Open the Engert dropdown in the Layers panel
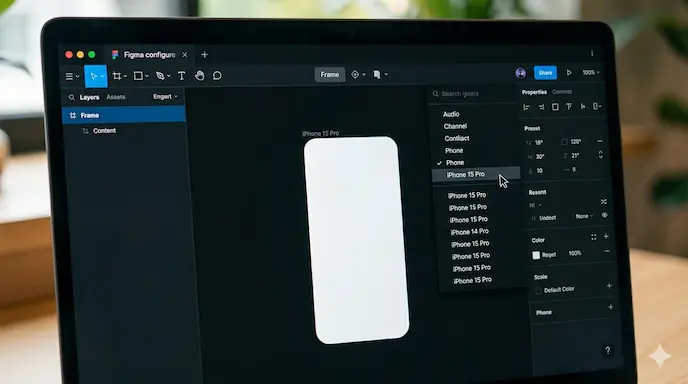This screenshot has height=384, width=688. [165, 97]
